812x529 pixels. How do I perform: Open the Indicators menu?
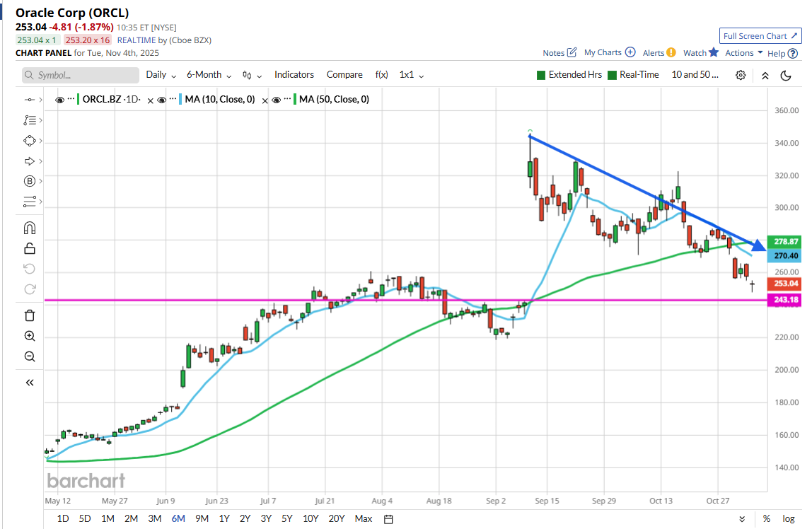click(294, 75)
